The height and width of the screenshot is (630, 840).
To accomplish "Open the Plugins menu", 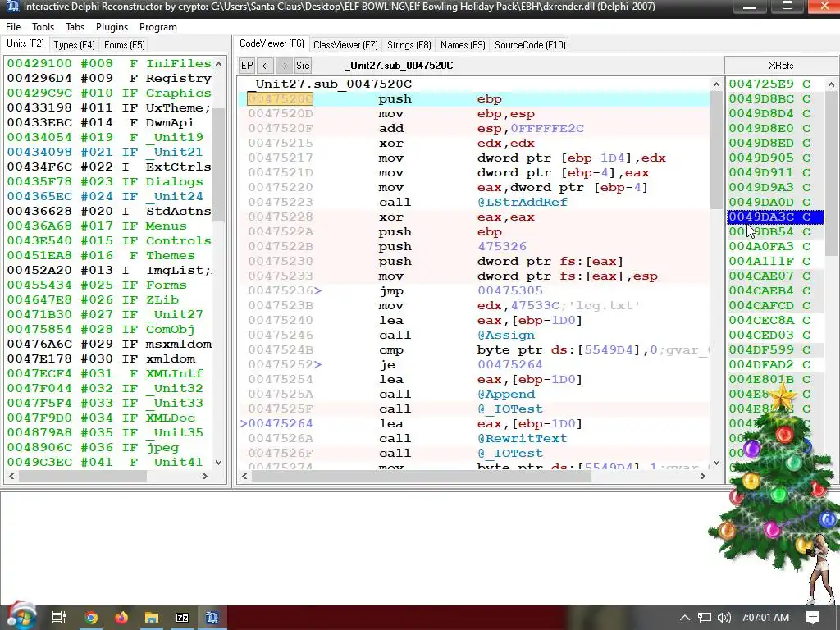I will pos(112,27).
